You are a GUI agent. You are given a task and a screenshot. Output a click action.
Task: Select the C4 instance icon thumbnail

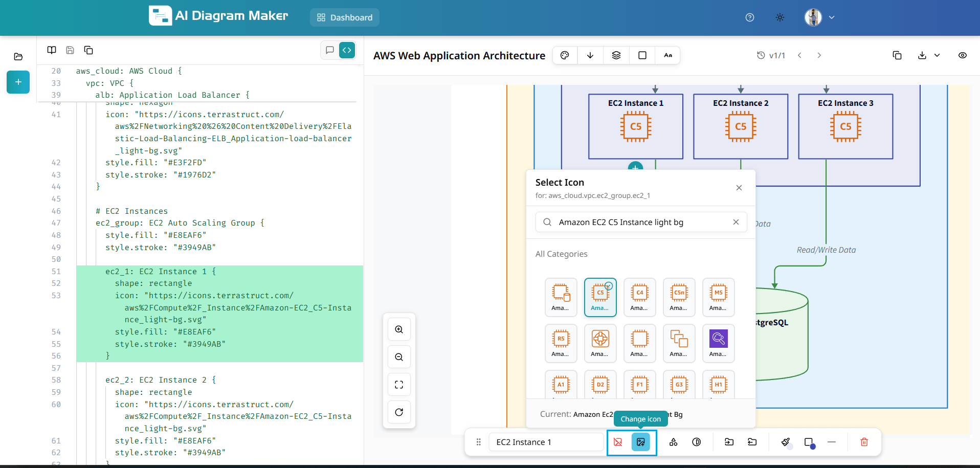point(639,297)
